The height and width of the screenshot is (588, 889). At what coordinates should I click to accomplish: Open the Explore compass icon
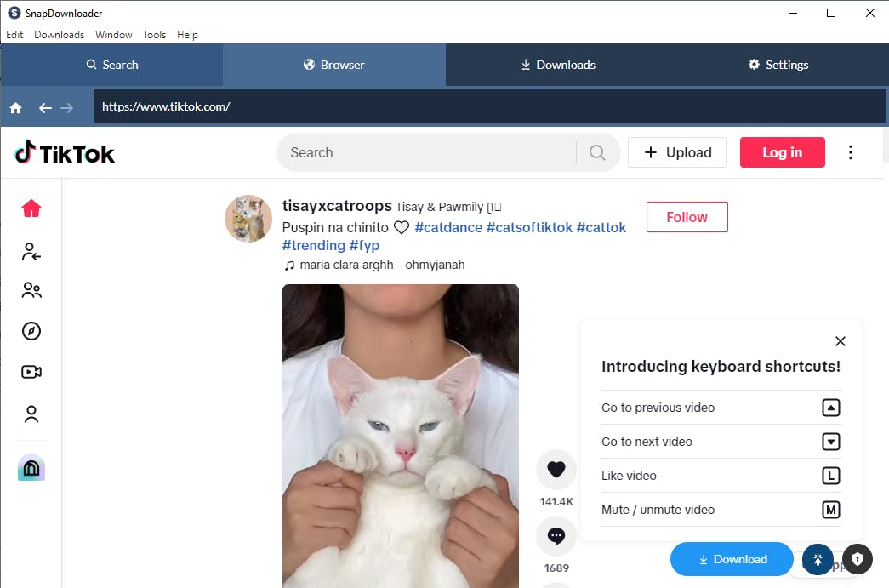(31, 331)
